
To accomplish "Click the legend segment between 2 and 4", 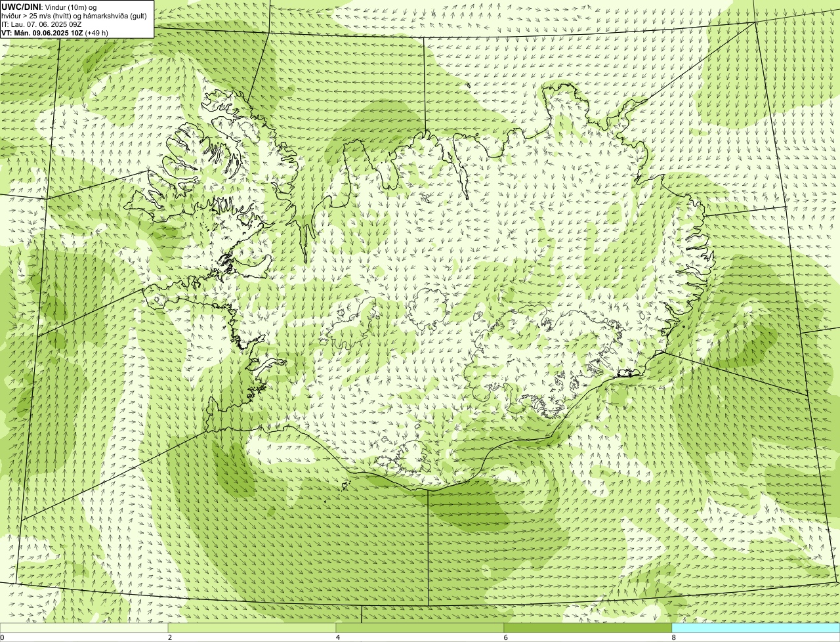I will click(252, 628).
